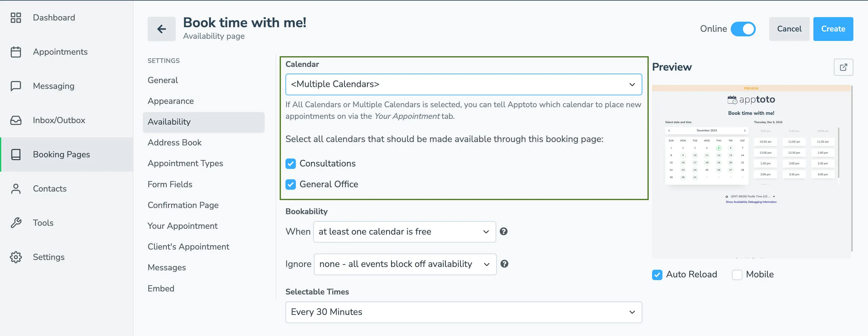Screen dimensions: 868x336
Task: Change Selectable Times from Every 30 Minutes
Action: point(464,312)
